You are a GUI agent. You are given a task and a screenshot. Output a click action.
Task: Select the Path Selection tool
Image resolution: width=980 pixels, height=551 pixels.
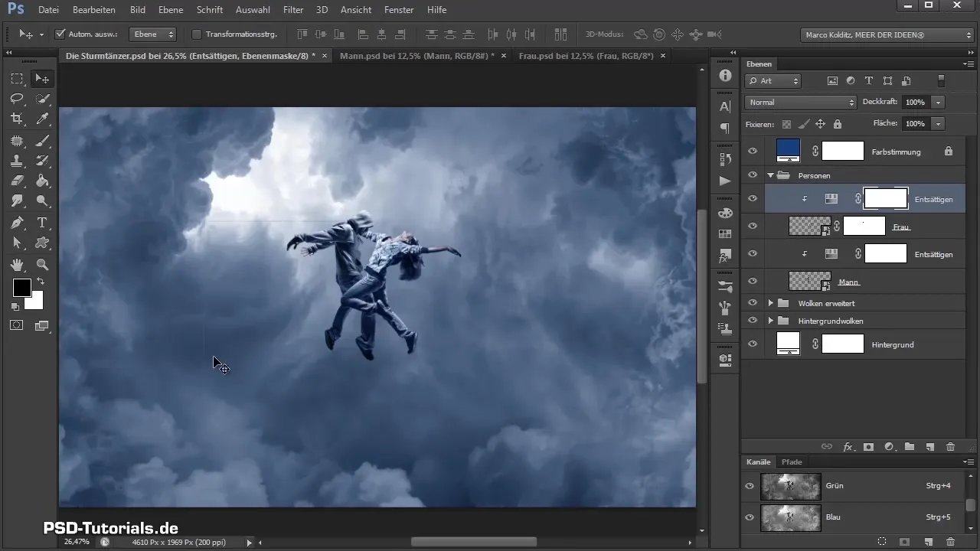pyautogui.click(x=17, y=243)
